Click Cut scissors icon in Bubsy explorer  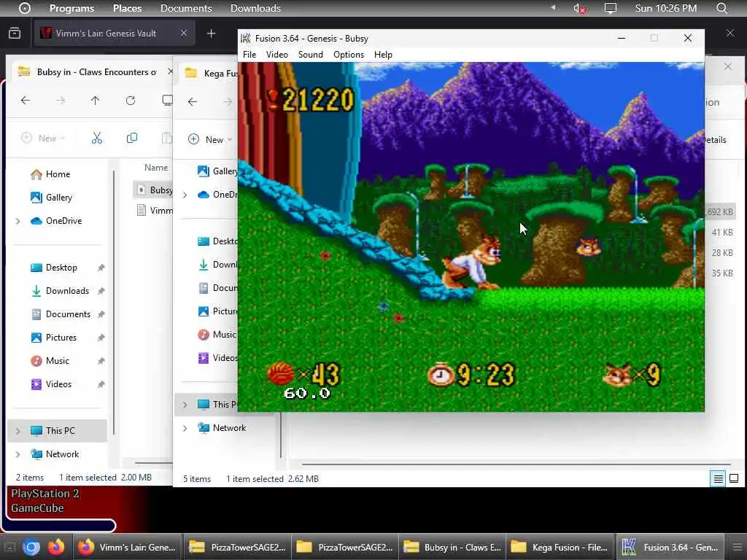(x=97, y=138)
